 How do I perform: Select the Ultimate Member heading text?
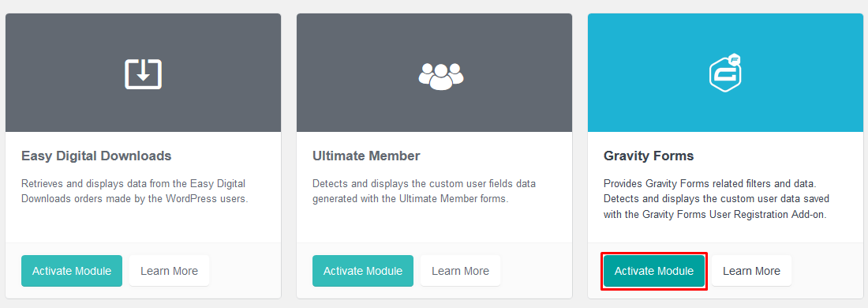(366, 156)
